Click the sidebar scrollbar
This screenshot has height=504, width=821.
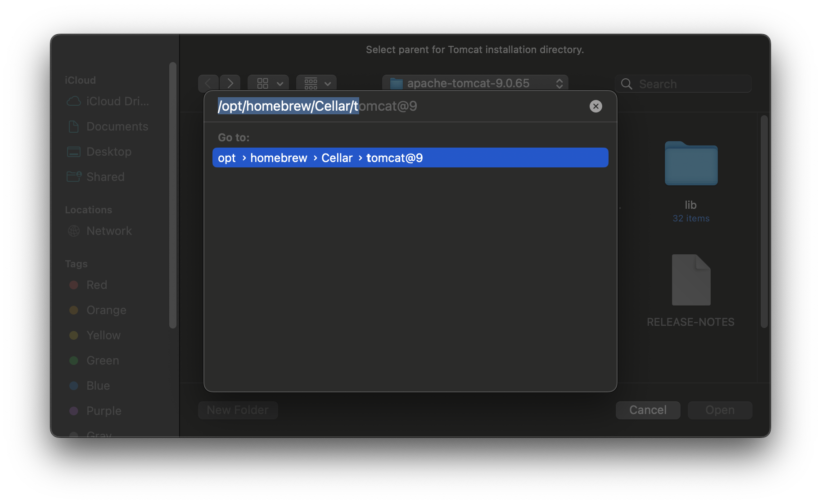[x=172, y=195]
